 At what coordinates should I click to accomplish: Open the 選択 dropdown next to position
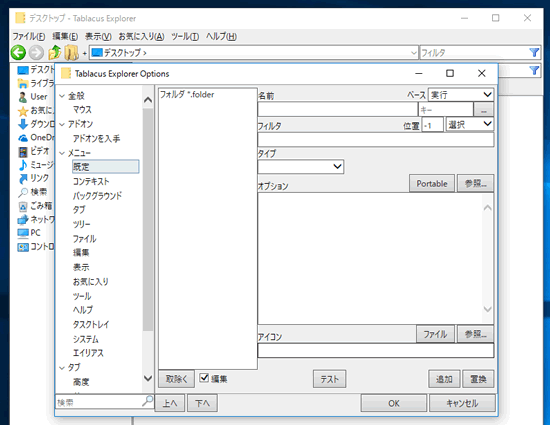click(x=469, y=124)
